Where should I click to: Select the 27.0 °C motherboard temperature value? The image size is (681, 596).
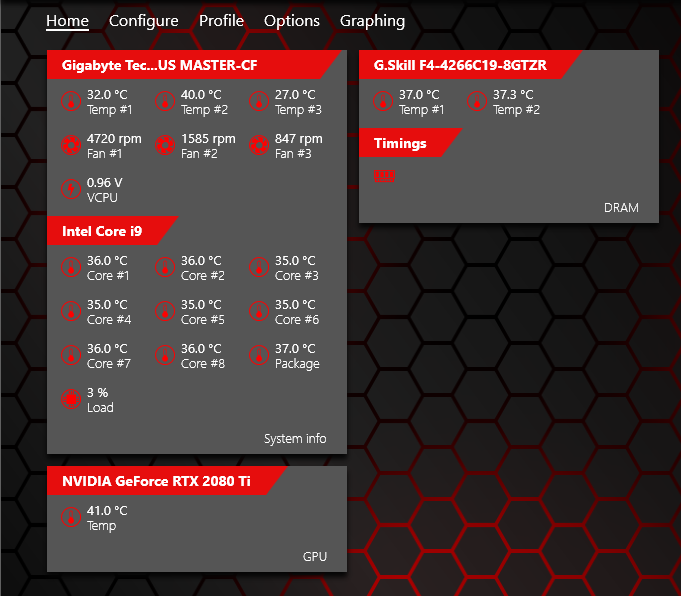295,95
